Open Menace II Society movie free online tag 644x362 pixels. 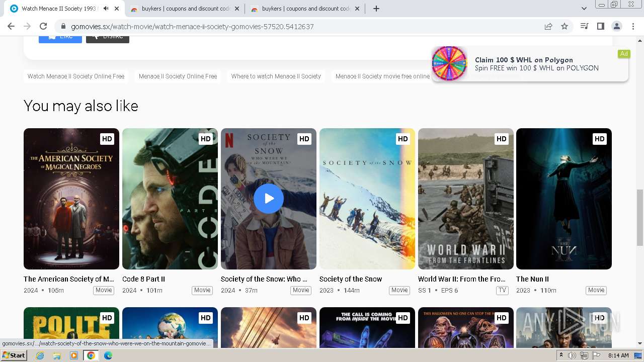pyautogui.click(x=382, y=76)
